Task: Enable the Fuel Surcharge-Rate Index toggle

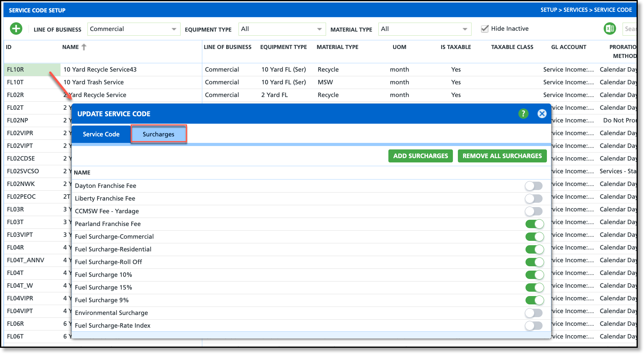Action: click(x=534, y=325)
